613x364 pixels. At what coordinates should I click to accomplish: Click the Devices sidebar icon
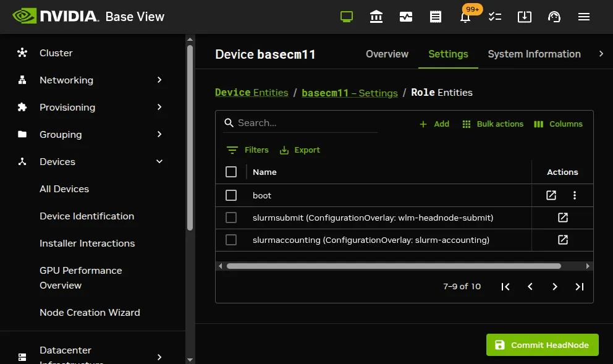point(22,161)
